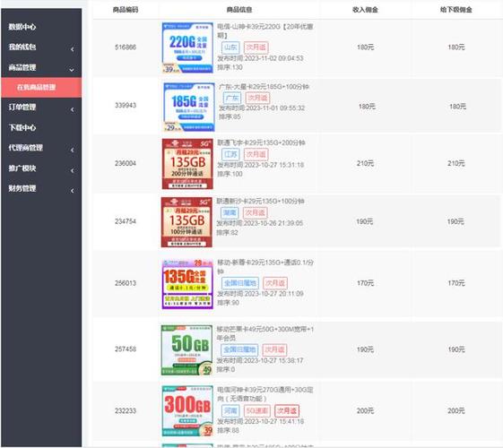
Task: Open the 300GB Henan card thumbnail
Action: pos(187,411)
